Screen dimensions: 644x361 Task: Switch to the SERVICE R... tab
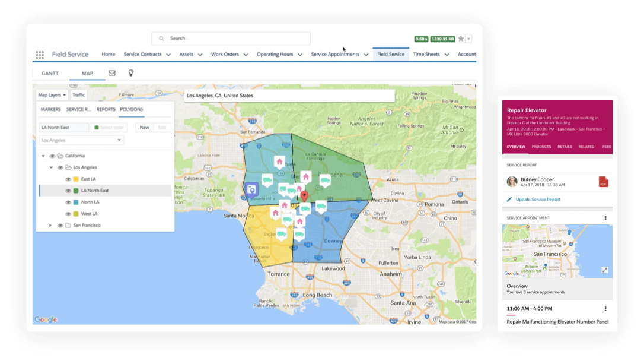(78, 109)
